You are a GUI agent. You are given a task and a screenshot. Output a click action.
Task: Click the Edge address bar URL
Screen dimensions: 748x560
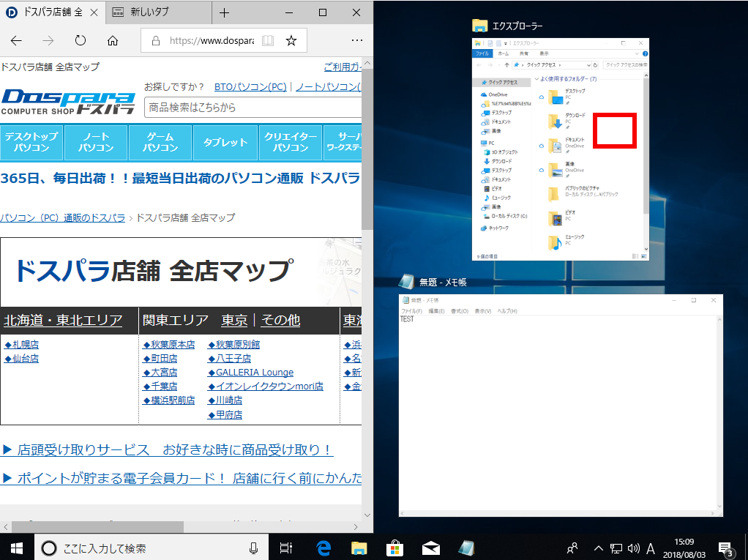pyautogui.click(x=212, y=41)
